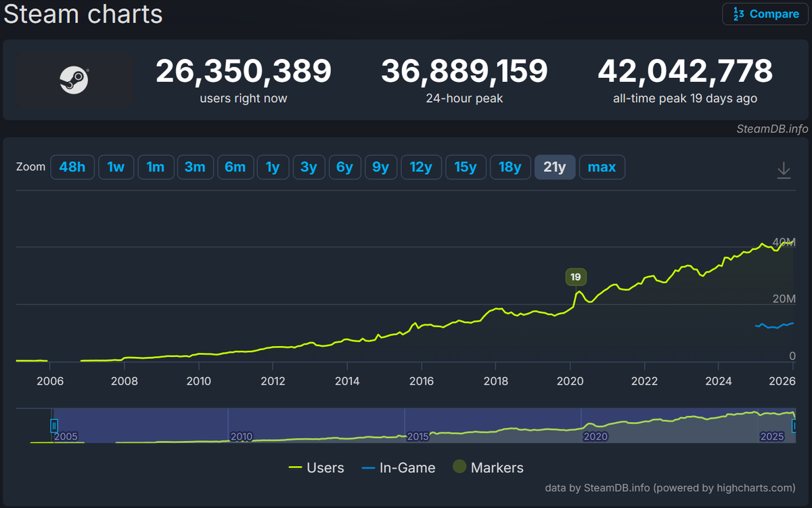Open the SteamDB.info credit link
812x508 pixels.
coord(773,129)
